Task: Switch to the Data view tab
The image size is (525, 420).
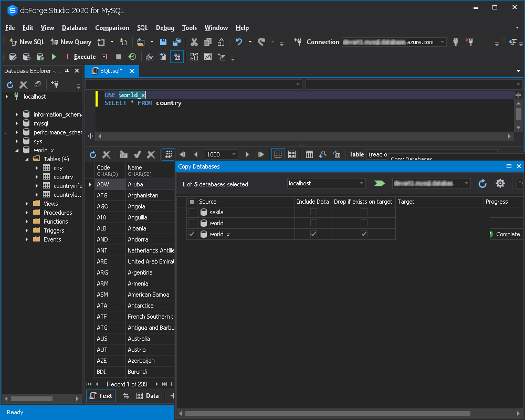Action: pyautogui.click(x=148, y=396)
